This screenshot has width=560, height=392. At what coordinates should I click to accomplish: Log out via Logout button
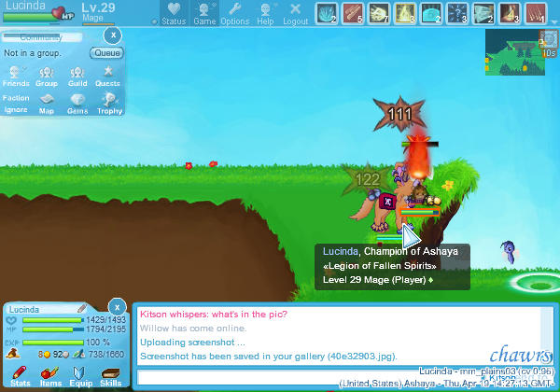(295, 14)
